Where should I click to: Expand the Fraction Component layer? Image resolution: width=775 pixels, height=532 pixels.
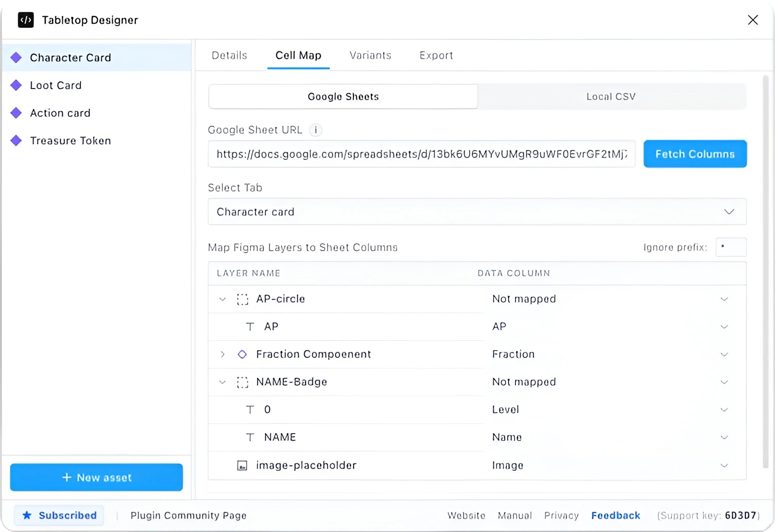click(x=222, y=355)
